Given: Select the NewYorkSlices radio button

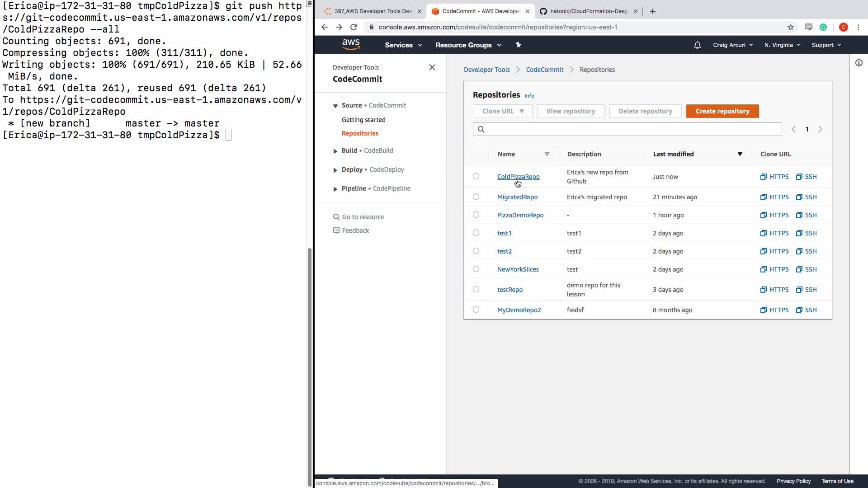Looking at the screenshot, I should [x=476, y=269].
